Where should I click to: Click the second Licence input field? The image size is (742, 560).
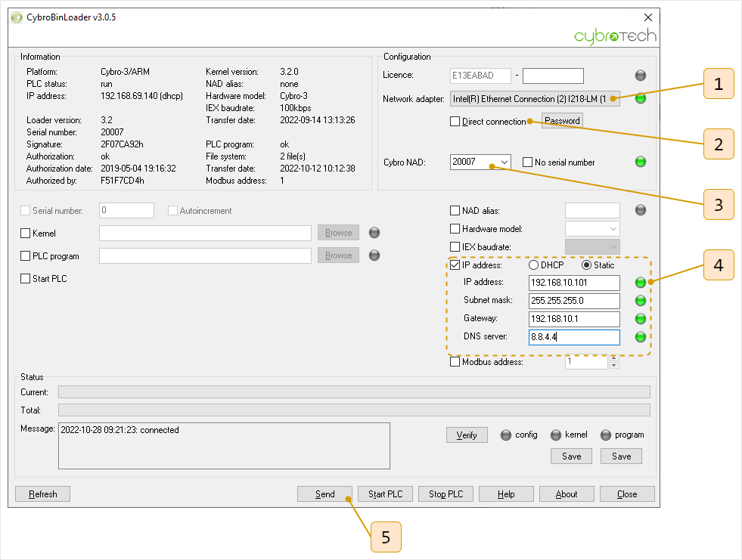tap(553, 76)
